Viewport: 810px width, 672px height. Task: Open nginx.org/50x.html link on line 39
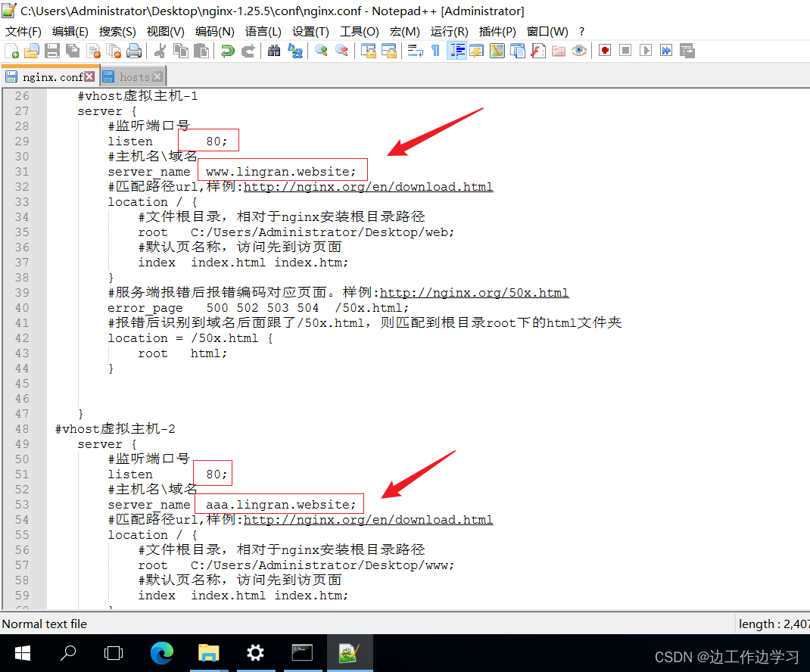(474, 293)
